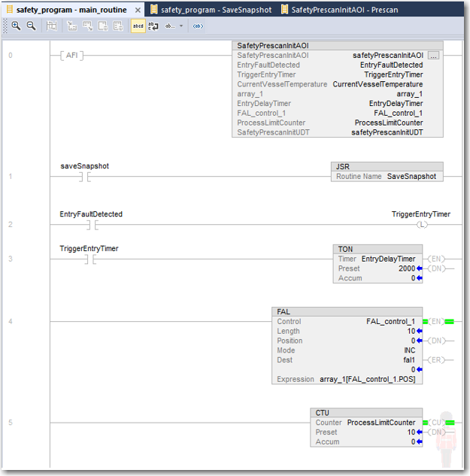Click the FAL Mode value INC
Screen dimensions: 470x476
[410, 350]
